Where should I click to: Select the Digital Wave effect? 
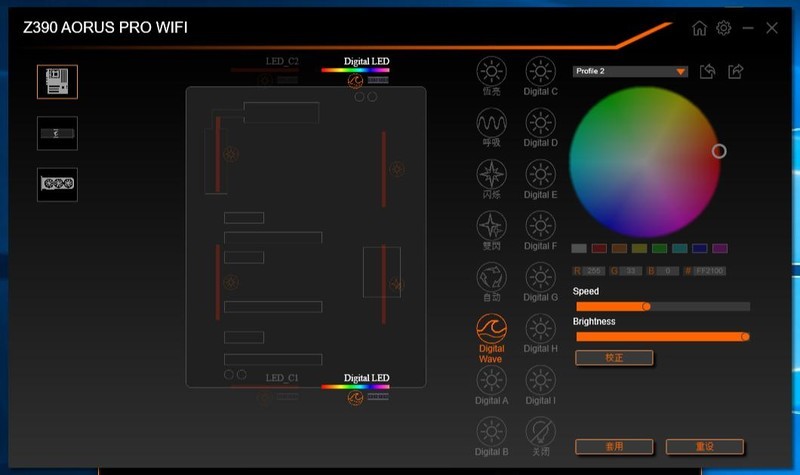(491, 329)
